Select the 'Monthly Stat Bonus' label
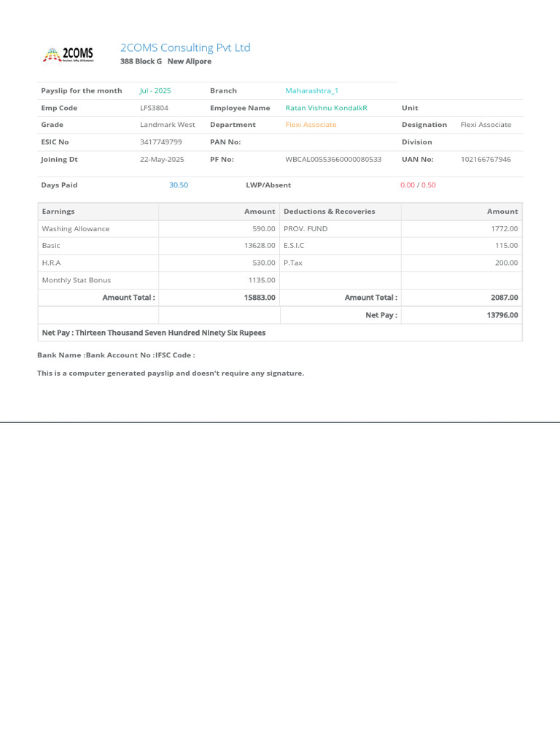 (x=76, y=281)
